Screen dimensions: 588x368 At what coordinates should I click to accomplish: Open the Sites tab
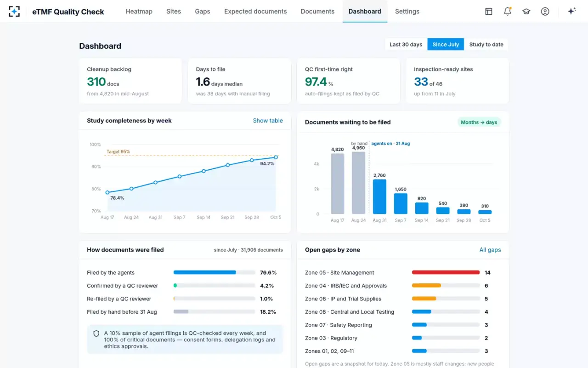tap(174, 11)
